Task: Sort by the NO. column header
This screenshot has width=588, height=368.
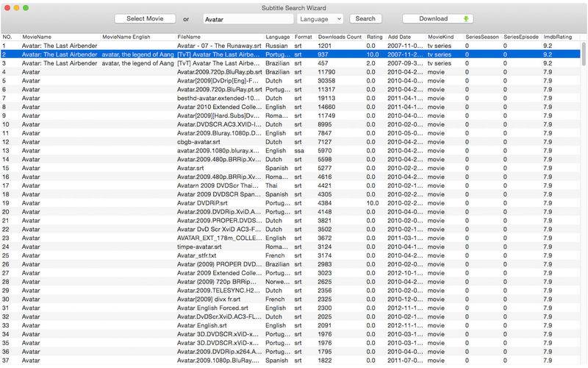Action: click(7, 37)
